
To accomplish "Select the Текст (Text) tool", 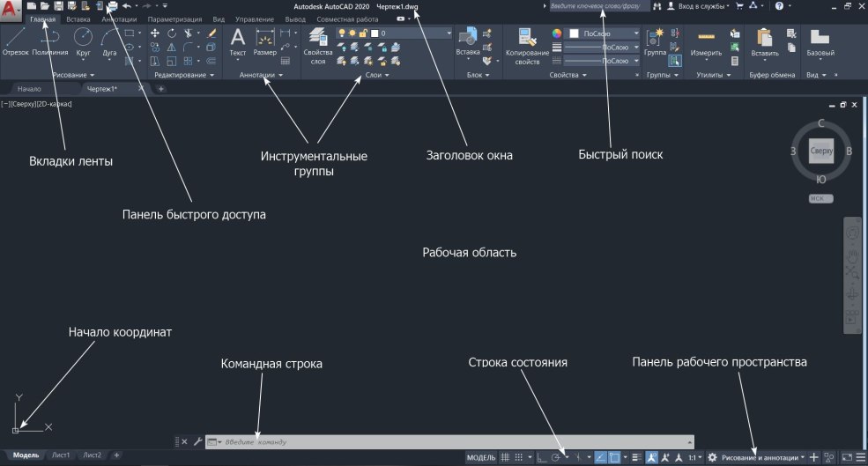I will click(237, 42).
